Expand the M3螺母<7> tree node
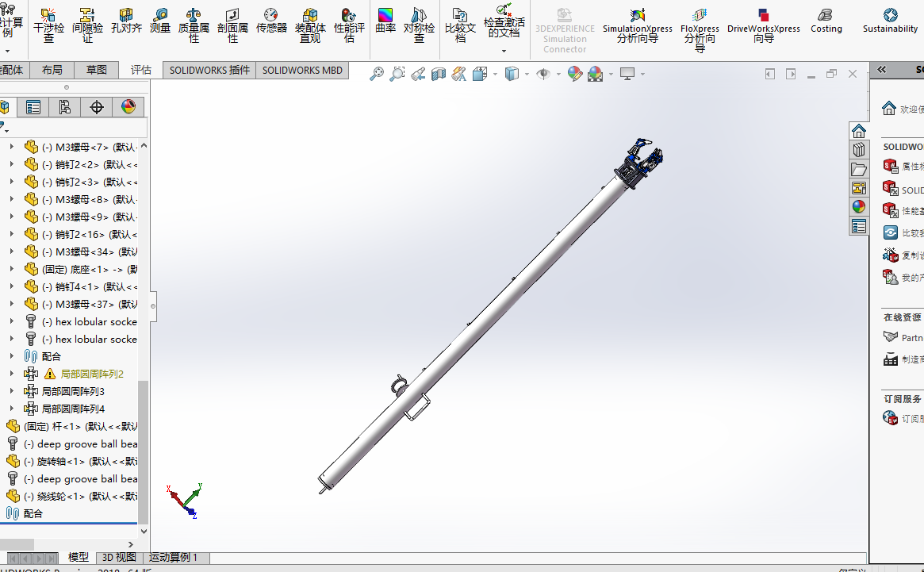The image size is (924, 572). coord(12,146)
